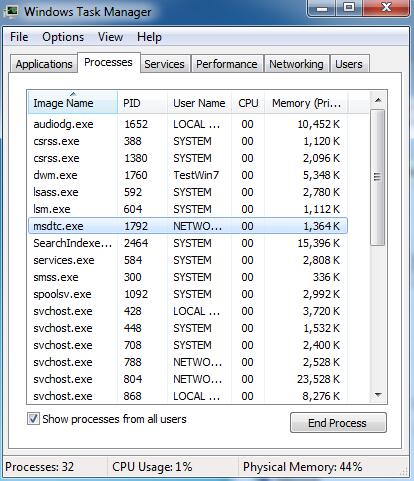Sort by CPU column header
Image resolution: width=414 pixels, height=481 pixels.
pyautogui.click(x=248, y=103)
